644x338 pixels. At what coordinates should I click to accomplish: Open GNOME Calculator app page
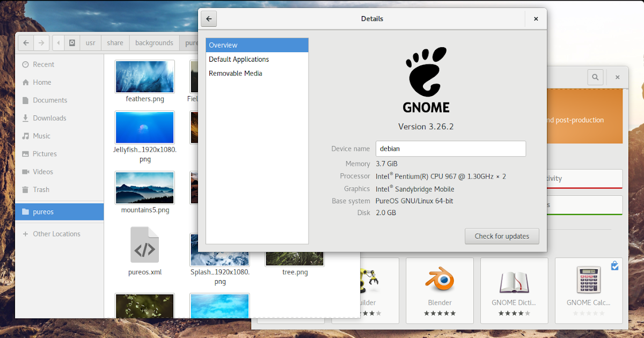(x=588, y=290)
